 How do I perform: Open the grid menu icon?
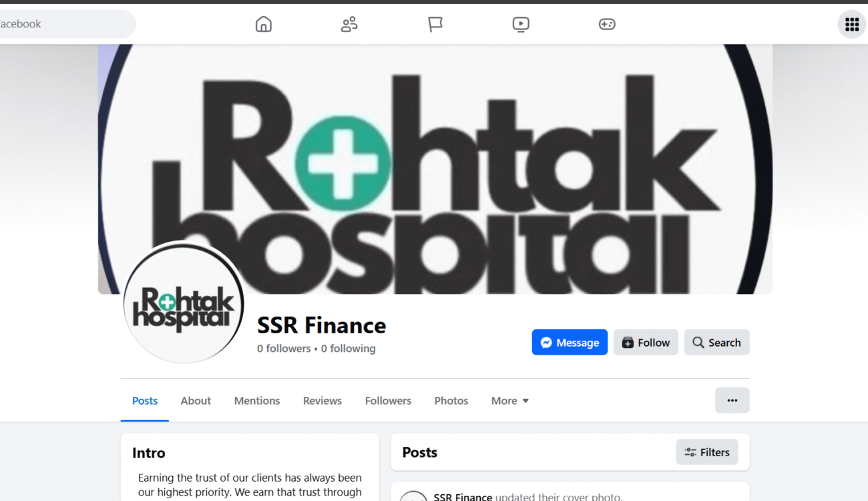point(852,25)
